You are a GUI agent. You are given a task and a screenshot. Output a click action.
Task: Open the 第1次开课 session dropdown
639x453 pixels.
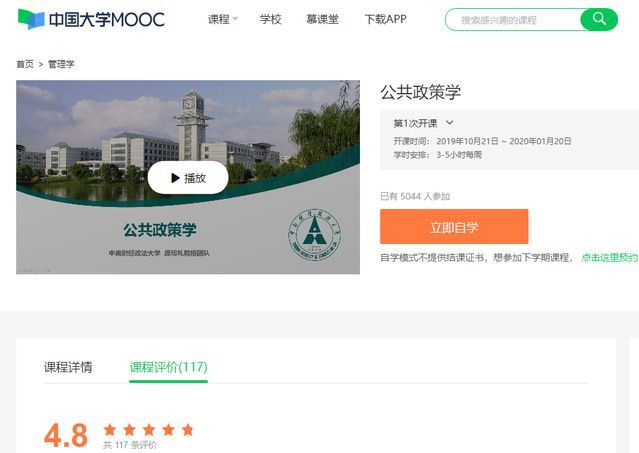[424, 122]
